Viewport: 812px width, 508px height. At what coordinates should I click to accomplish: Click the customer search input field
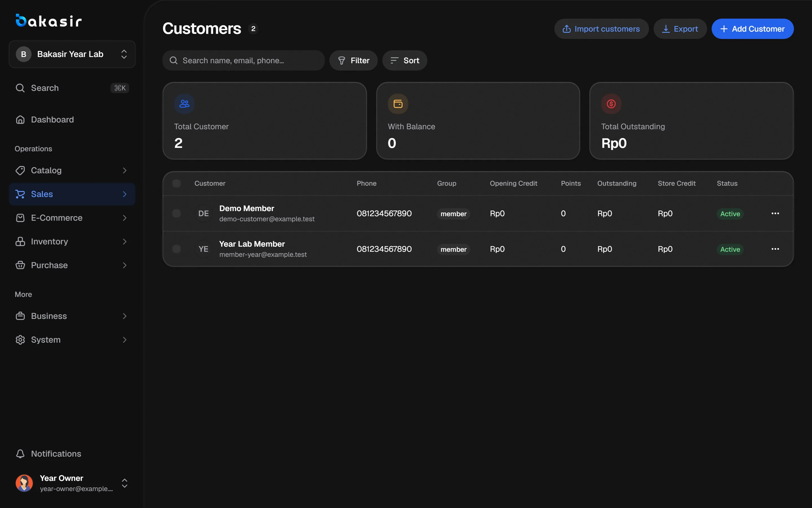244,60
